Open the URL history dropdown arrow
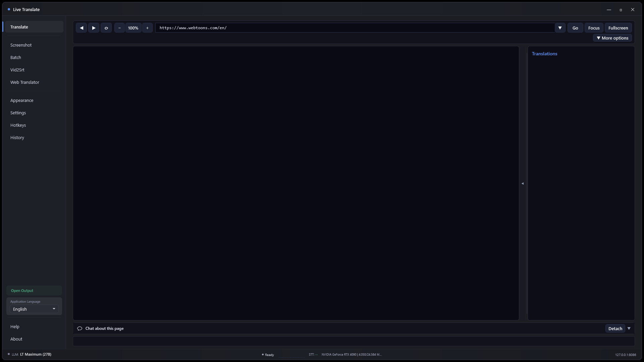 tap(560, 28)
